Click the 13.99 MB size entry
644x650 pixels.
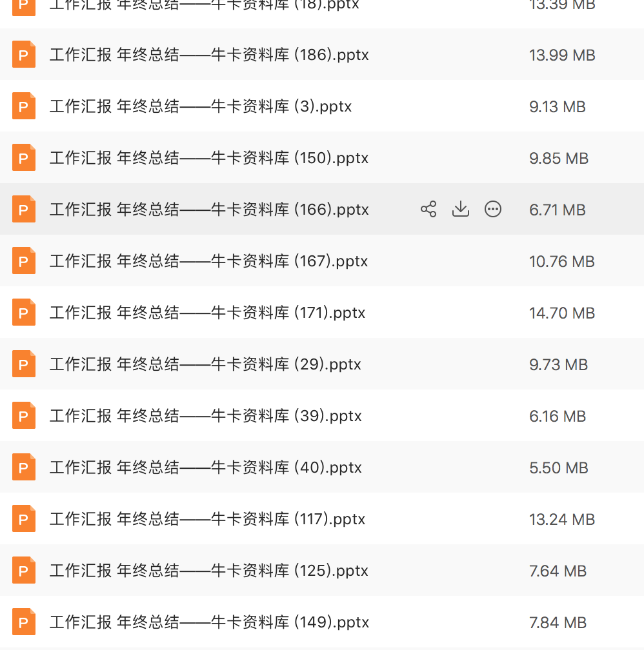(562, 55)
